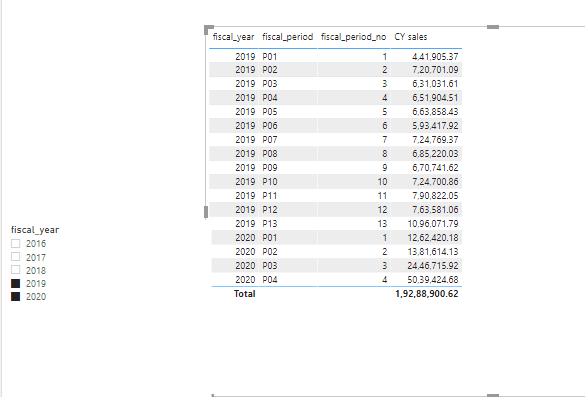Select the grand total 1,92,88,900.62

tap(426, 294)
